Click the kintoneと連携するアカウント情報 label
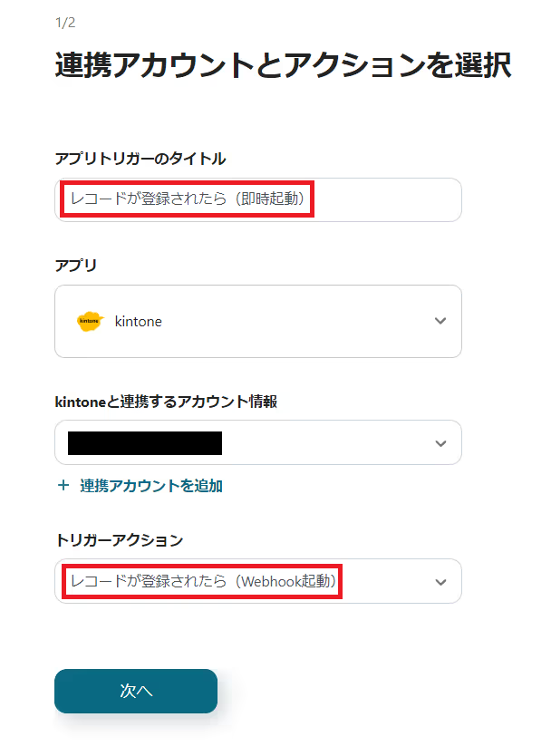 pyautogui.click(x=166, y=402)
